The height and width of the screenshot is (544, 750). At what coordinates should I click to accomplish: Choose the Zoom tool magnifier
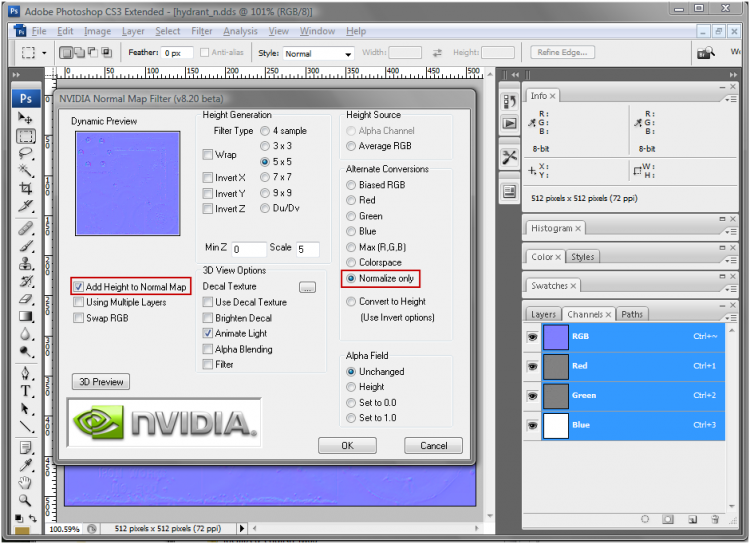[26, 499]
